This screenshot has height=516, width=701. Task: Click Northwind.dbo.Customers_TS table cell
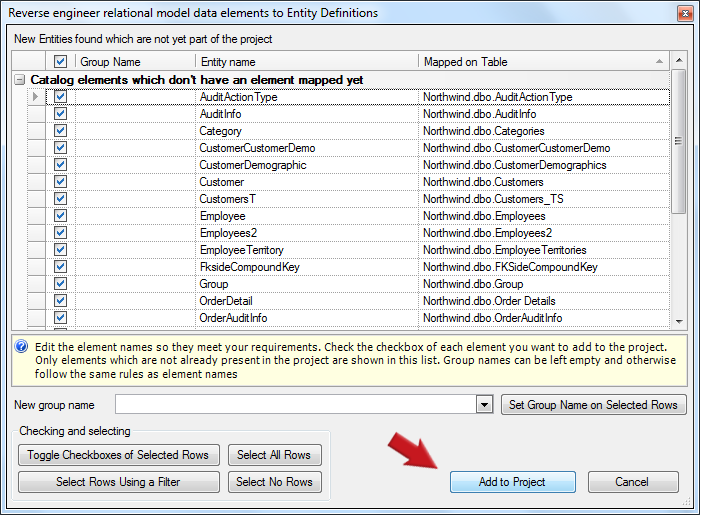coord(544,199)
